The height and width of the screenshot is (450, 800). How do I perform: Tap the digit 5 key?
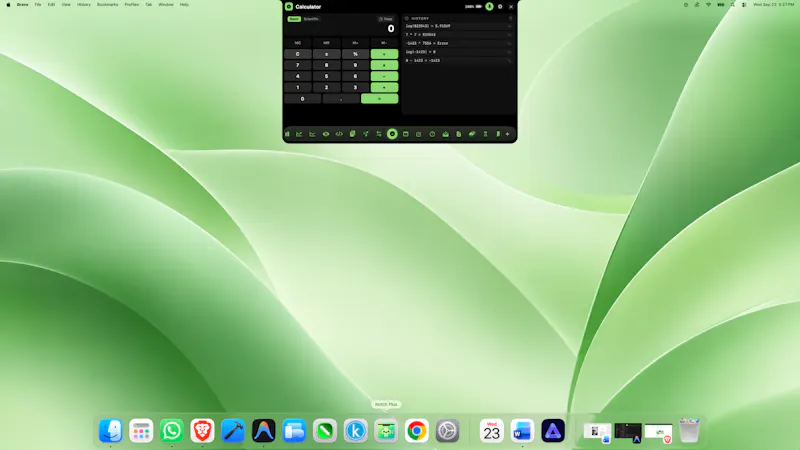point(327,77)
